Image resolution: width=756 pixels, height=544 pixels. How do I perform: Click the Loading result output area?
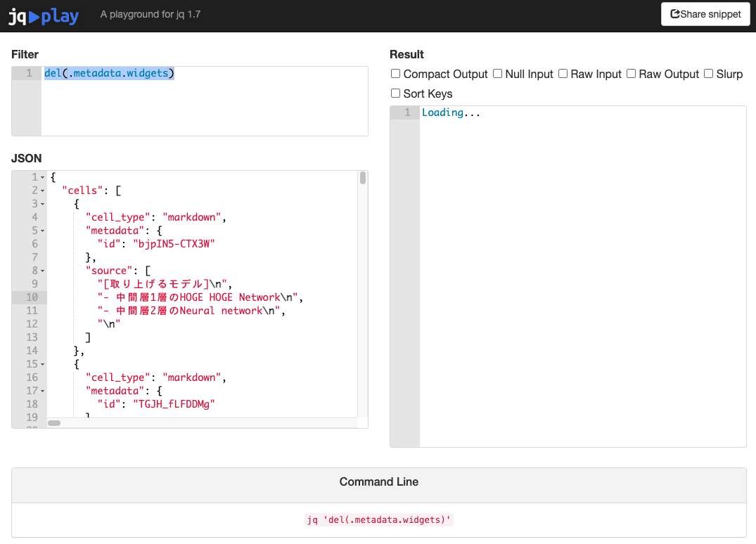point(582,276)
